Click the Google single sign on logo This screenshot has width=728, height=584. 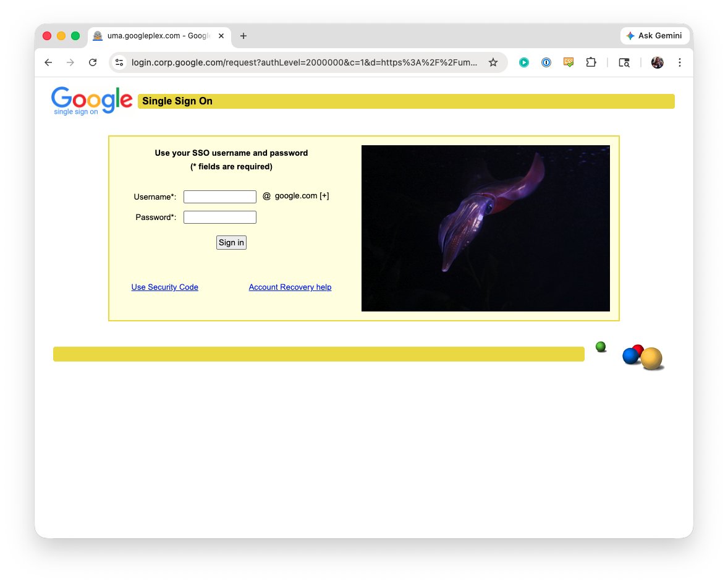[92, 101]
